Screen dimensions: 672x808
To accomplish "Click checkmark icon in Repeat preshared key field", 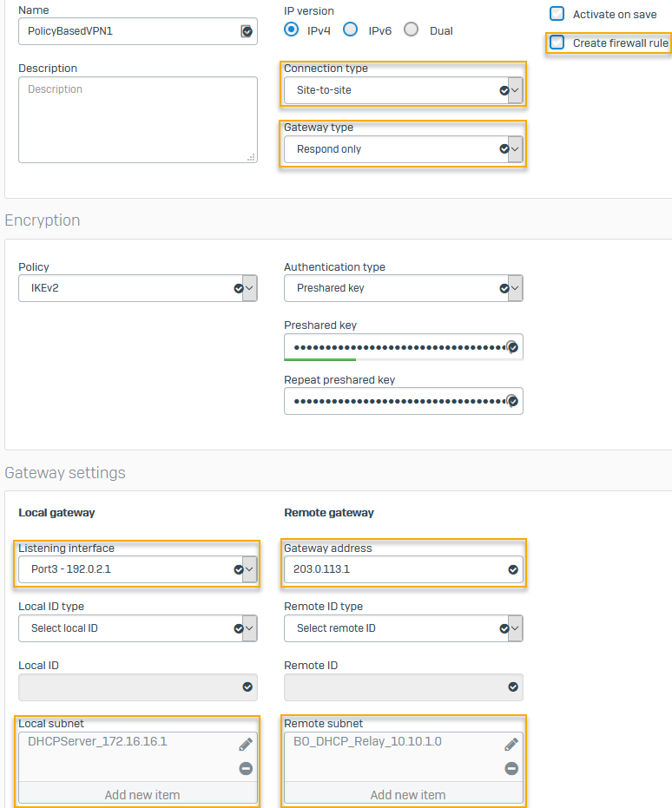I will coord(512,401).
